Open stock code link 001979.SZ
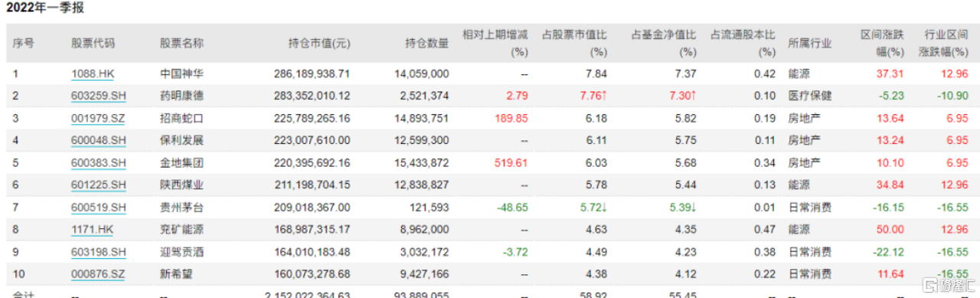This screenshot has width=980, height=298. coord(98,119)
